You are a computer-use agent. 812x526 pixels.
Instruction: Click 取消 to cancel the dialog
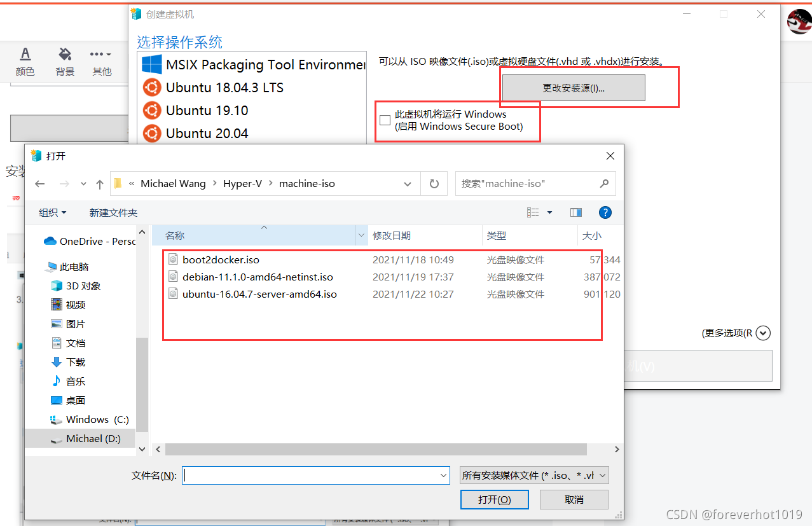pyautogui.click(x=574, y=499)
